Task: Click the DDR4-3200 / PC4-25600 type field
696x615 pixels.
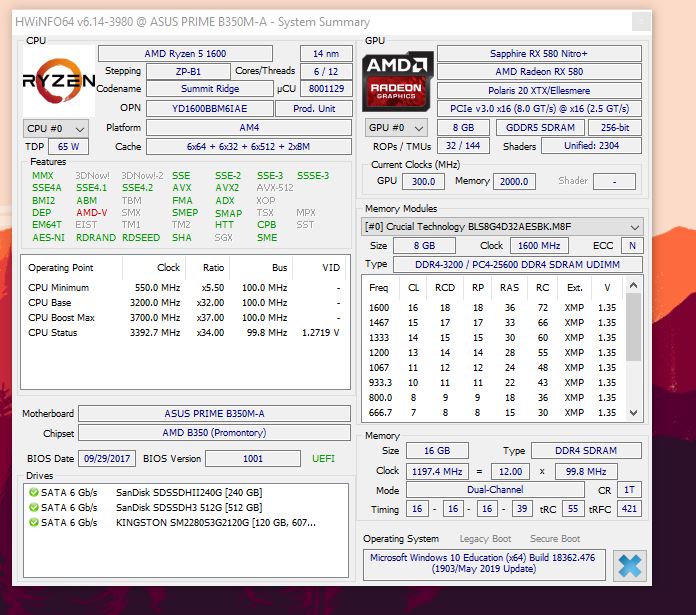Action: pos(518,264)
